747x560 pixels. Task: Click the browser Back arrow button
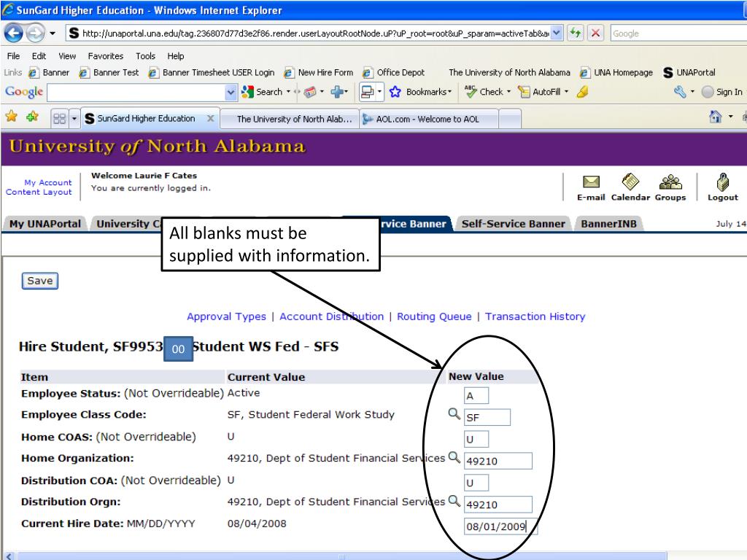click(x=14, y=34)
